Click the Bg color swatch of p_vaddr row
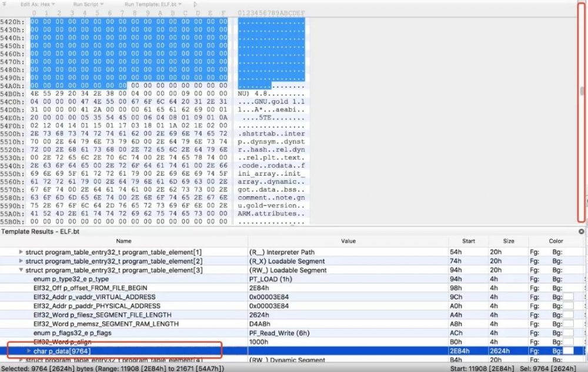This screenshot has height=372, width=588. tap(568, 297)
